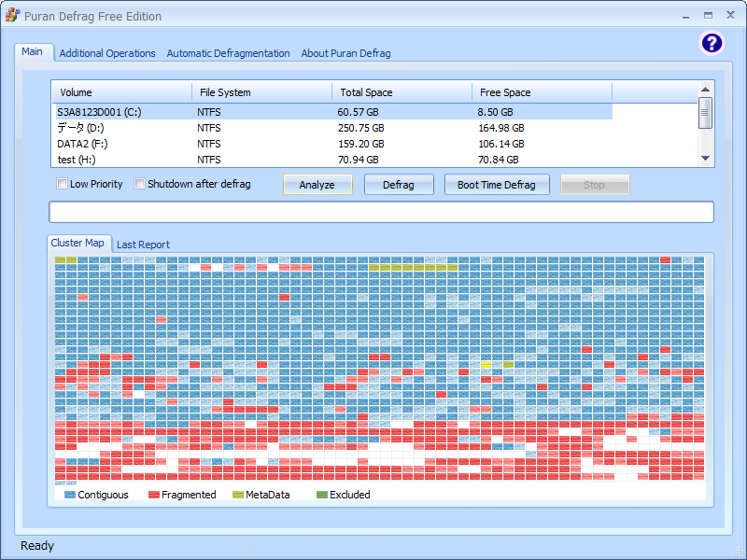Screen dimensions: 747x560
Task: Click the Ready status bar text
Action: [37, 546]
